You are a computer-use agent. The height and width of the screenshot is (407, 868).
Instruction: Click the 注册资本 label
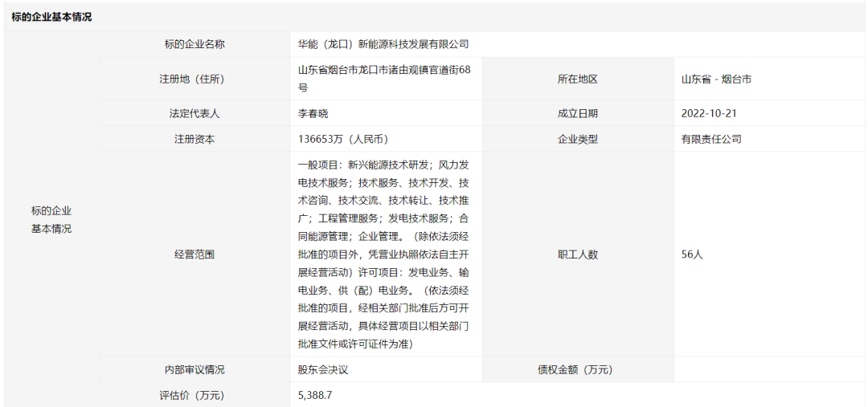click(194, 139)
